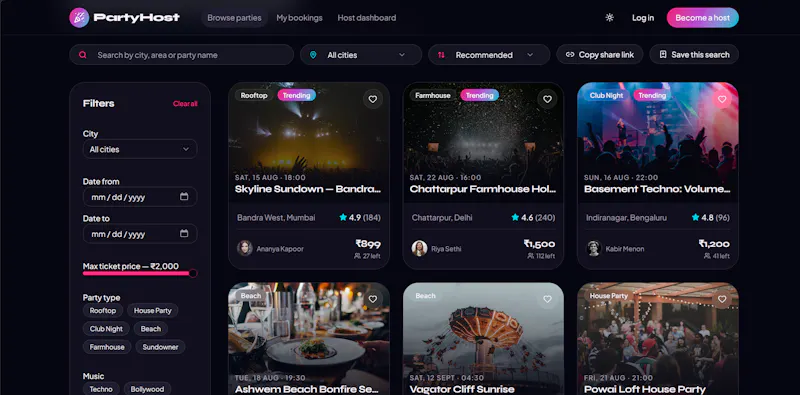Favorite the Powai Loft House Party heart
This screenshot has width=800, height=395.
point(722,299)
